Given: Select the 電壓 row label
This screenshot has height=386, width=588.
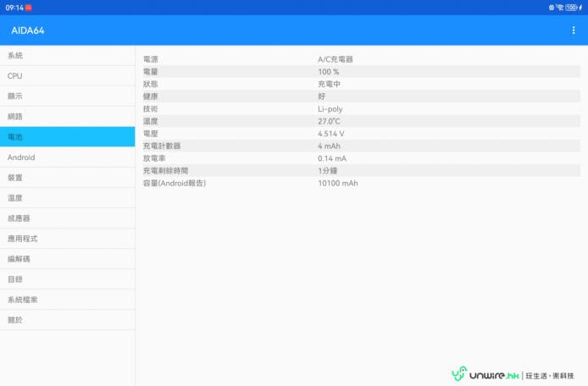Looking at the screenshot, I should point(150,134).
